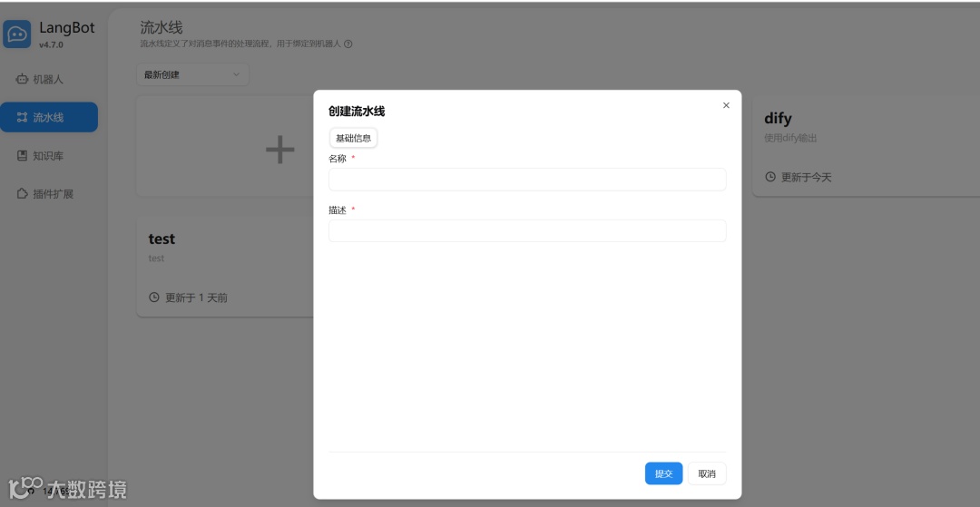
Task: Expand the 最新创建 sort dropdown
Action: [x=192, y=74]
